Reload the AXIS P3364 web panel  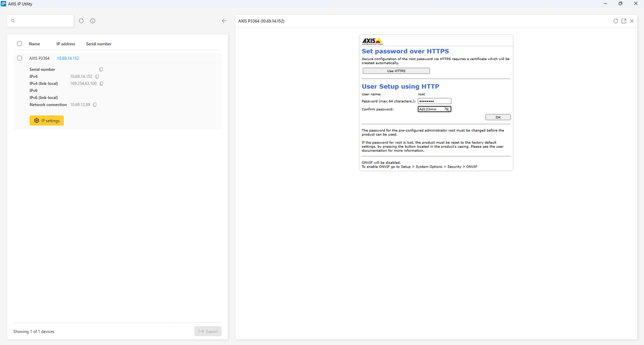coord(615,21)
